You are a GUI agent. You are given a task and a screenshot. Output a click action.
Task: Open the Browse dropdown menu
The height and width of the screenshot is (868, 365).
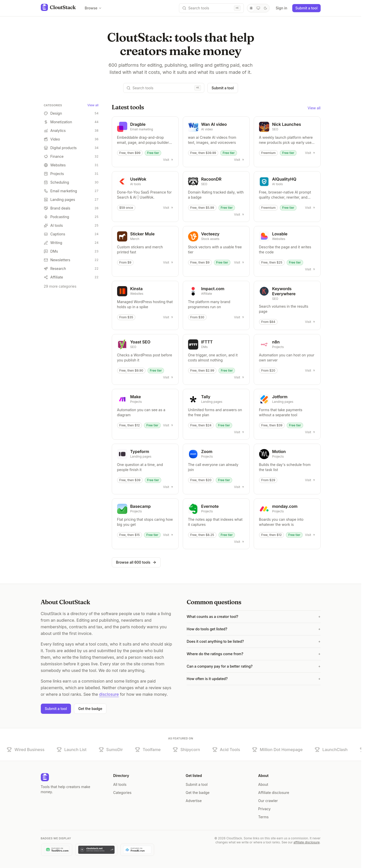click(x=94, y=8)
